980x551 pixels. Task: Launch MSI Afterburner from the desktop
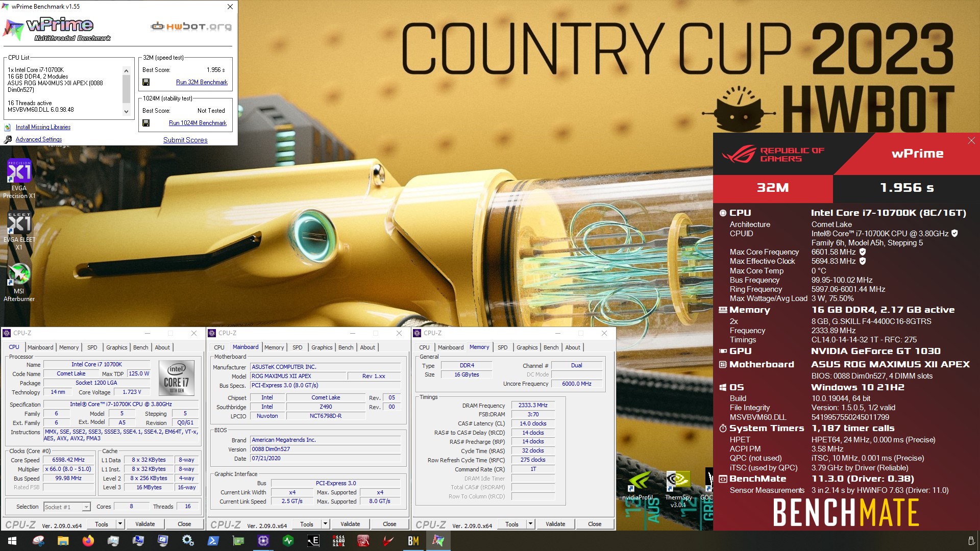coord(19,282)
